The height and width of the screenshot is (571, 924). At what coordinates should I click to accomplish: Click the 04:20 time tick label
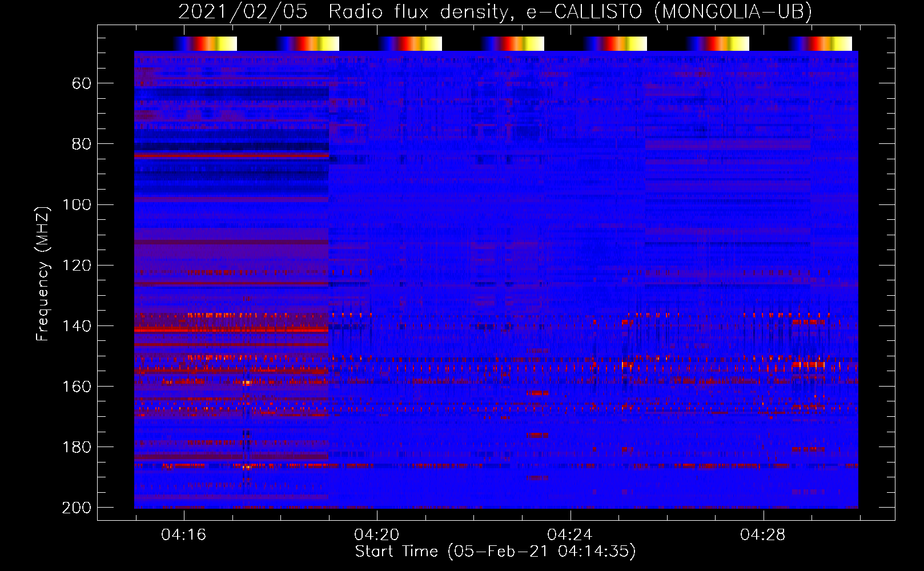pos(376,535)
